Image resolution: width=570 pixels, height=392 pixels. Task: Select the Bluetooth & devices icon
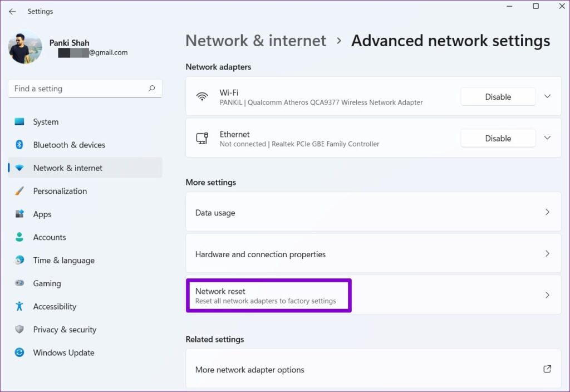click(19, 145)
